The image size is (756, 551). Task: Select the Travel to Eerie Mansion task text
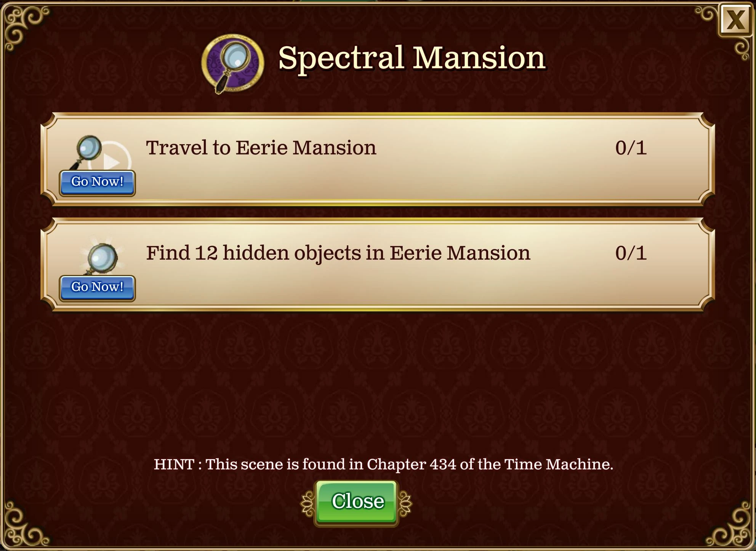click(x=261, y=148)
